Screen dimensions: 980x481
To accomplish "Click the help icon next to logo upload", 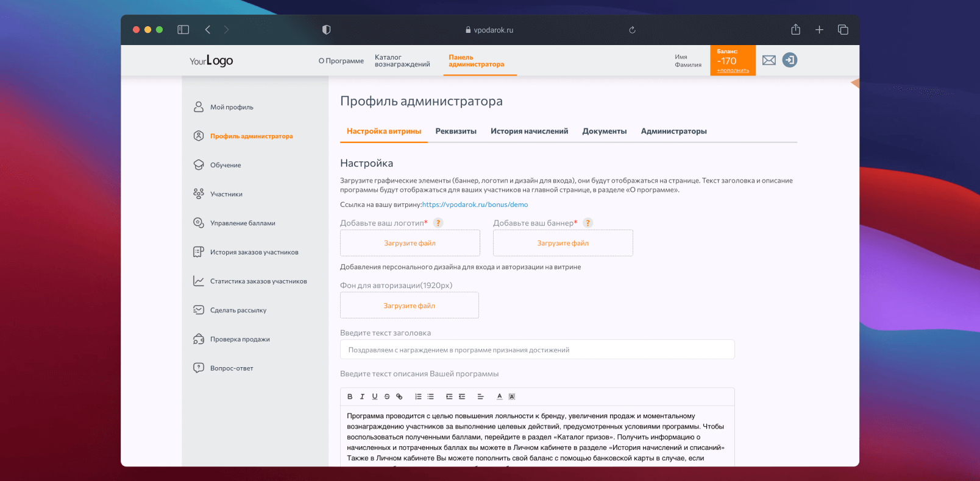I will tap(438, 223).
